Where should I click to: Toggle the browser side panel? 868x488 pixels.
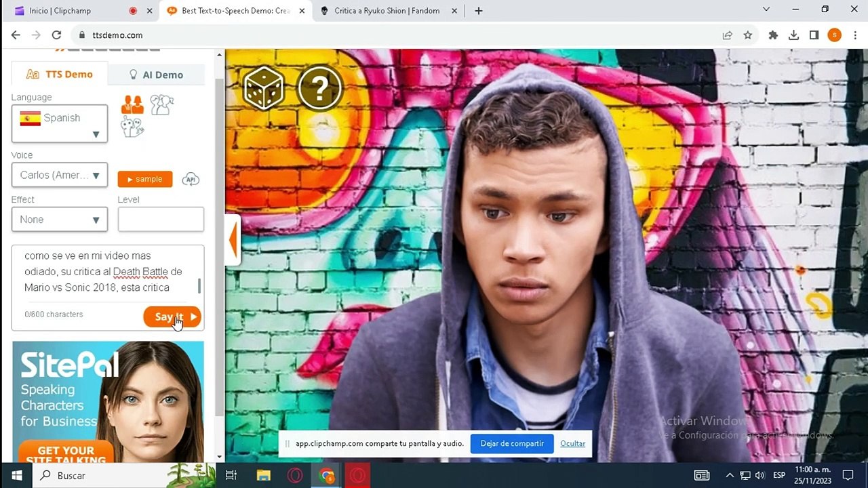[x=814, y=35]
